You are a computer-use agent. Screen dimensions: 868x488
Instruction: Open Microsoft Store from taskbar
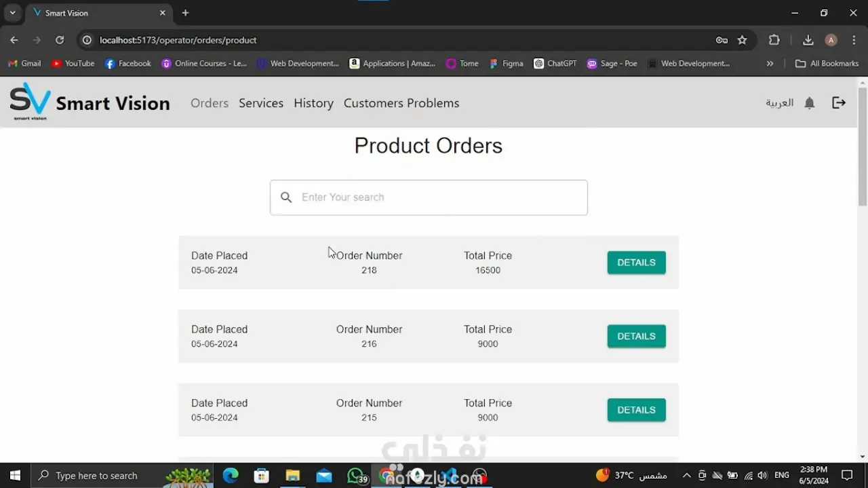[262, 475]
